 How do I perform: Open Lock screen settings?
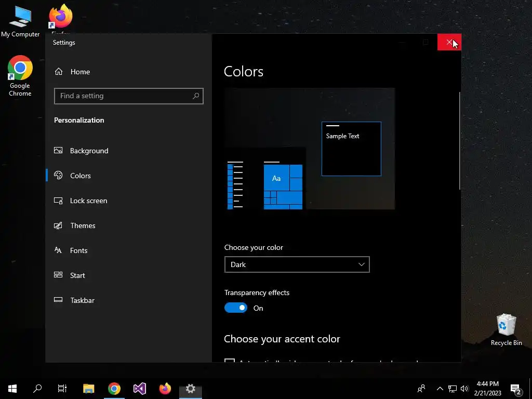tap(88, 201)
